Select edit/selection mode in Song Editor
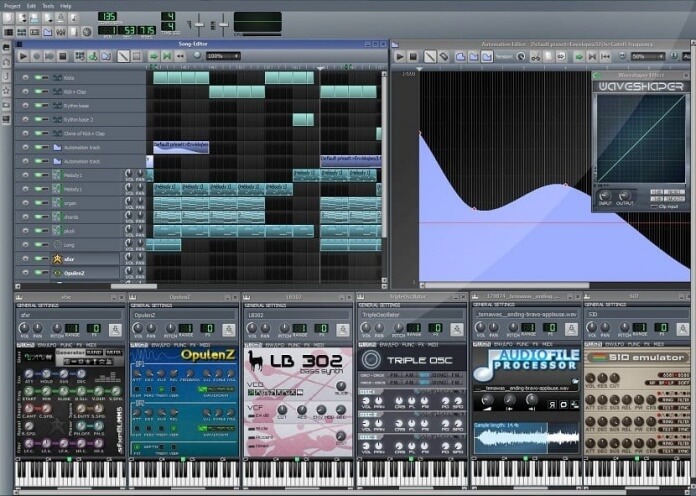This screenshot has width=696, height=496. pos(136,56)
